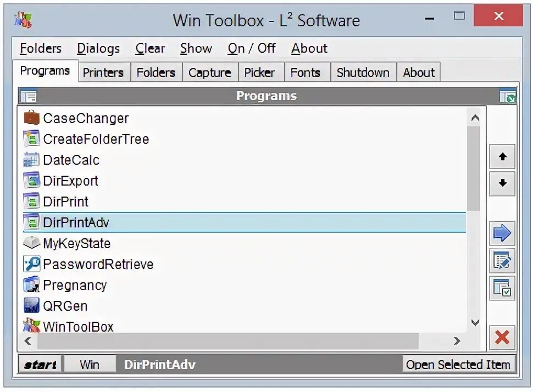Click the DirPrintAdv program icon
This screenshot has height=392, width=533.
point(32,222)
